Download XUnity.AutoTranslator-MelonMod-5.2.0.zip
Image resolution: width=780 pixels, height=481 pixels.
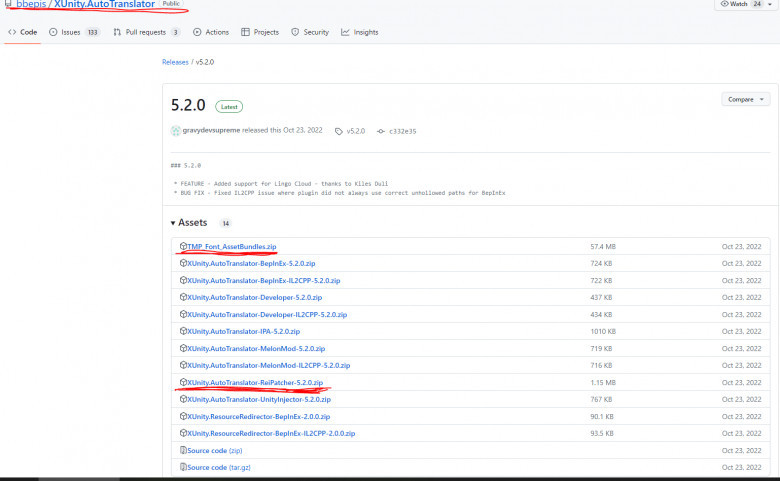click(255, 348)
